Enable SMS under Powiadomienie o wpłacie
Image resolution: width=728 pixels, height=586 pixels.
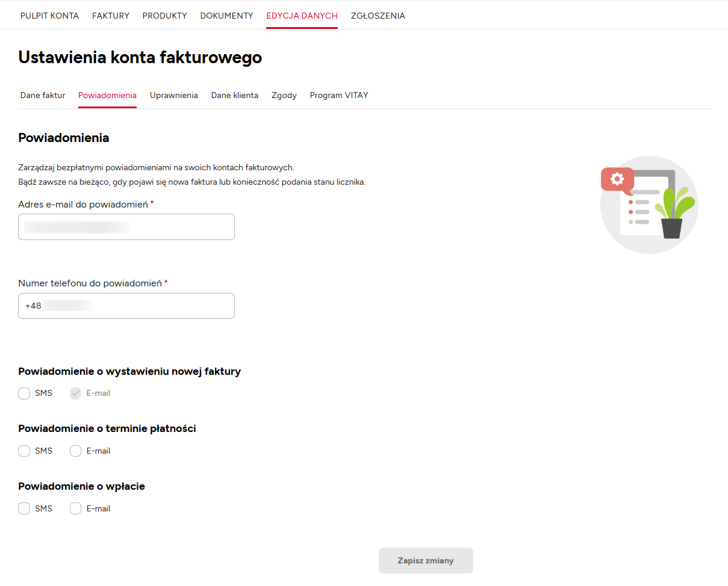point(24,509)
